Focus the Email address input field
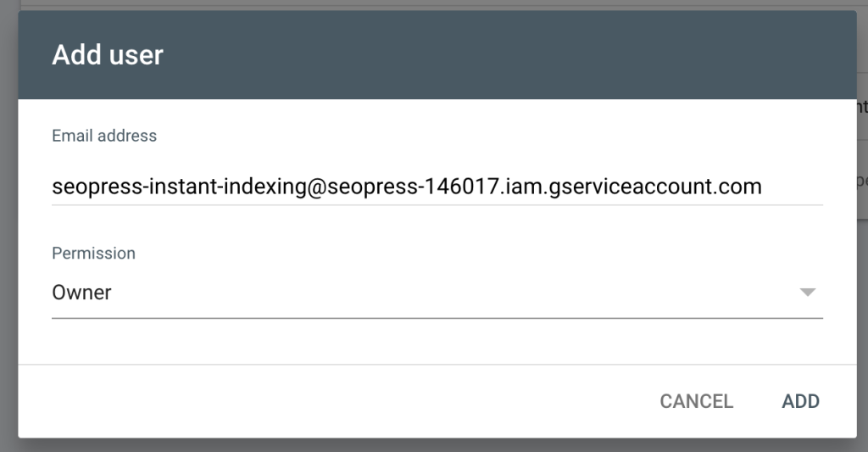 pyautogui.click(x=437, y=187)
